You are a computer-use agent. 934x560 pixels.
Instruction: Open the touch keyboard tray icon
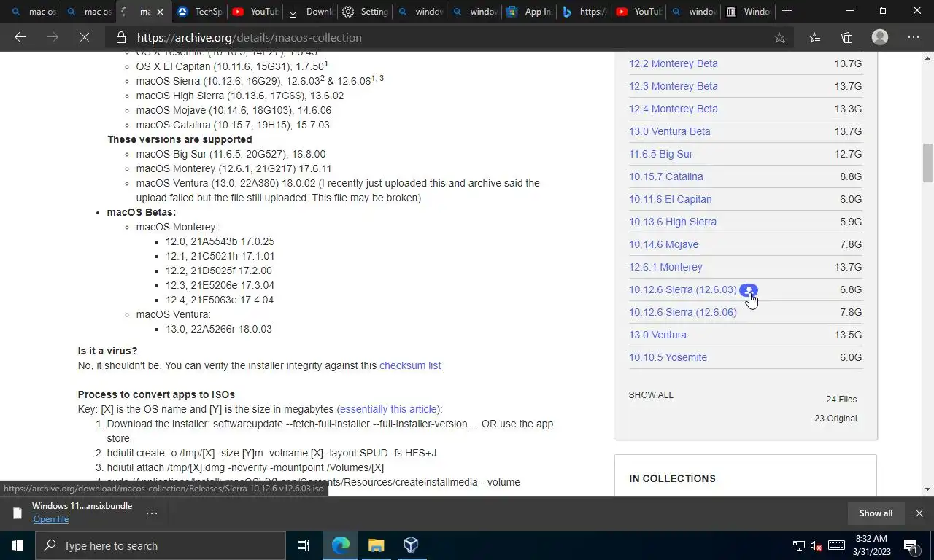pos(837,545)
